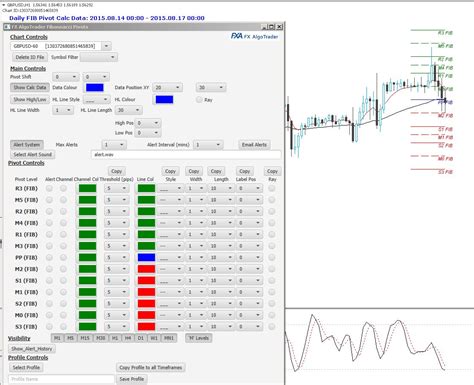Click the Show Calc Data button
This screenshot has width=474, height=385.
(x=30, y=87)
